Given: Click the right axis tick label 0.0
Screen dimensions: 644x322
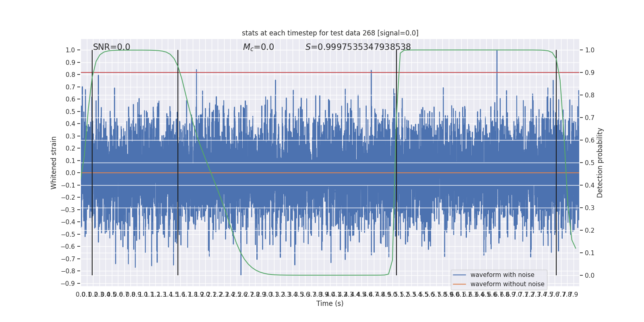Looking at the screenshot, I should [590, 276].
